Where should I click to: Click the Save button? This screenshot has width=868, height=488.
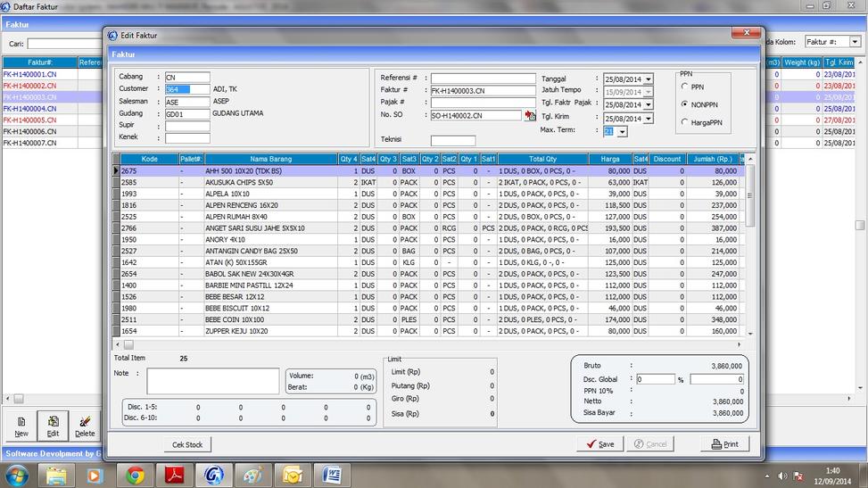[x=600, y=444]
